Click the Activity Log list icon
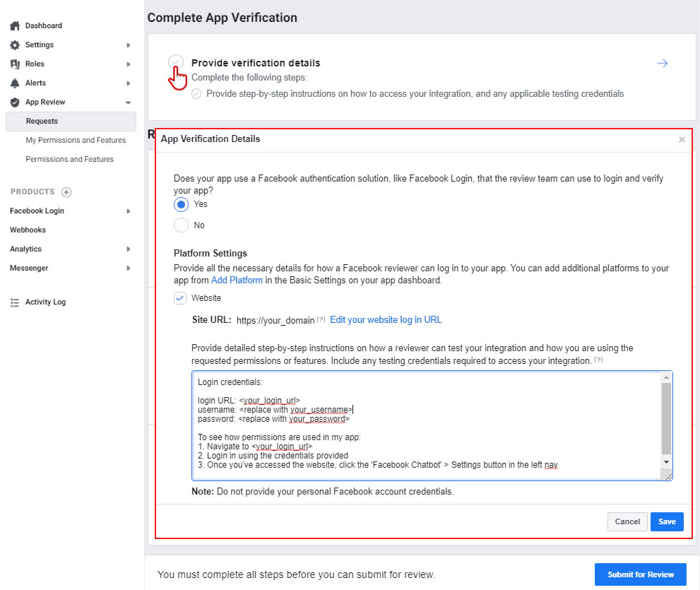700x590 pixels. 15,302
